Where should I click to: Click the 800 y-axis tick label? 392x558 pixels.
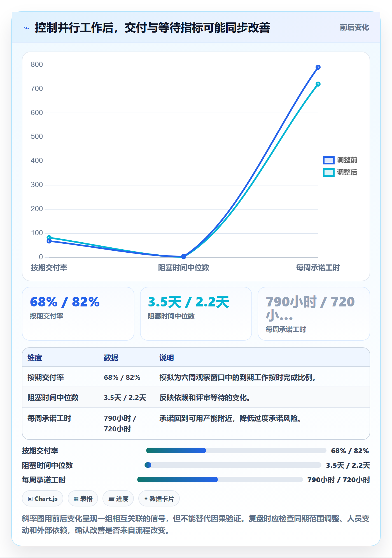pyautogui.click(x=37, y=65)
